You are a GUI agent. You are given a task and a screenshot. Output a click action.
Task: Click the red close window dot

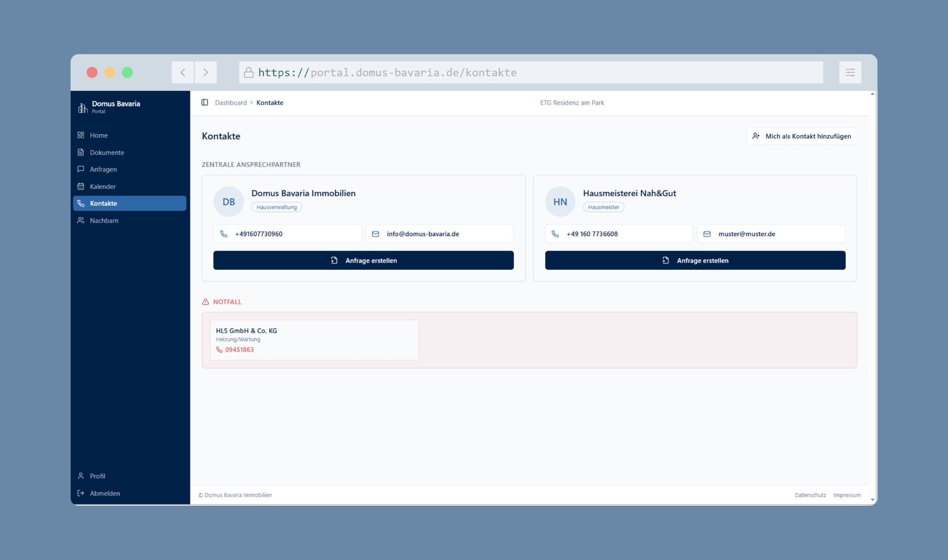coord(92,72)
